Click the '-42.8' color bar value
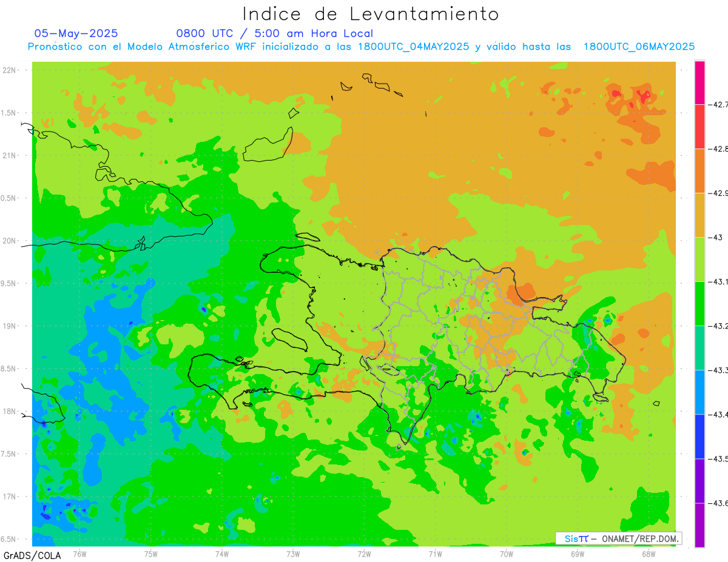Screen dimensions: 728x562 click(719, 149)
